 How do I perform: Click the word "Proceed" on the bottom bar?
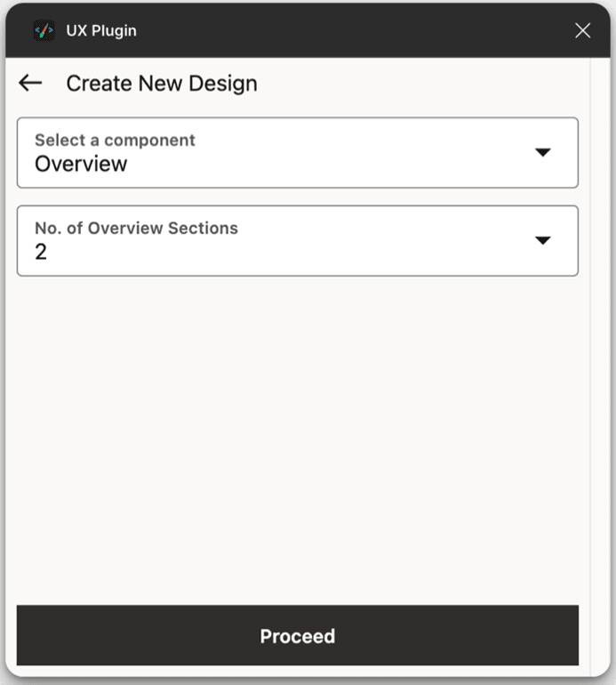tap(297, 636)
